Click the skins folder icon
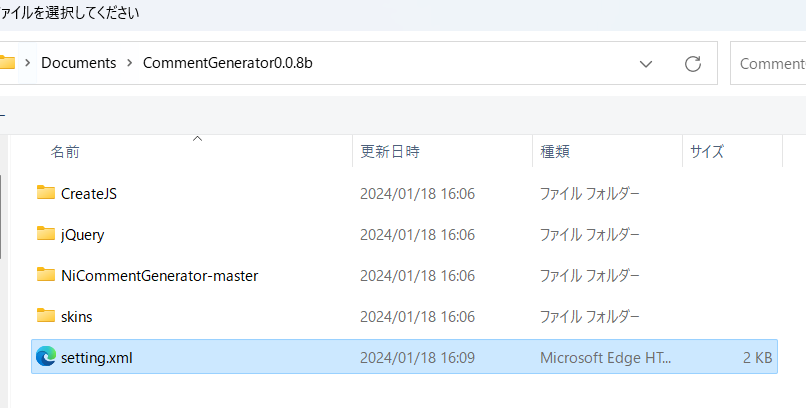 point(45,316)
